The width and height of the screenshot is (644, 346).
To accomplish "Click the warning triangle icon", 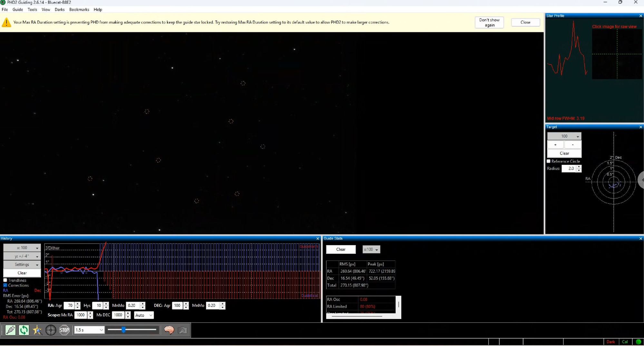I will (x=6, y=22).
